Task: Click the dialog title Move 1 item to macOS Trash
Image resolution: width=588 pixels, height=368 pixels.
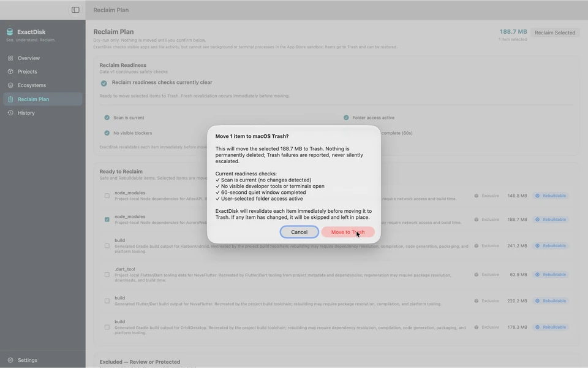Action: tap(252, 136)
